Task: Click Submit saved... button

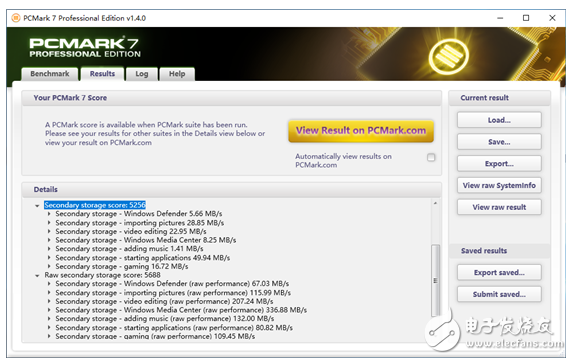Action: click(499, 294)
